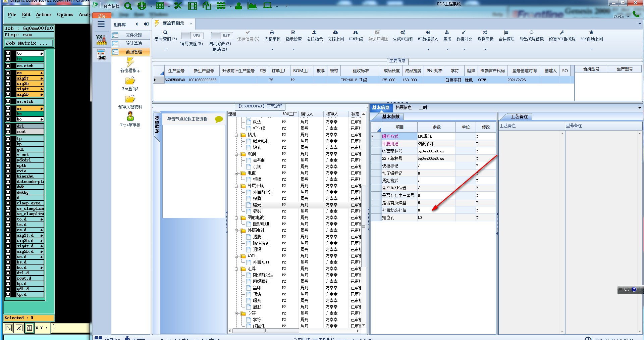Collapse the 外层干膜 tree folder
The width and height of the screenshot is (644, 340).
(x=236, y=186)
